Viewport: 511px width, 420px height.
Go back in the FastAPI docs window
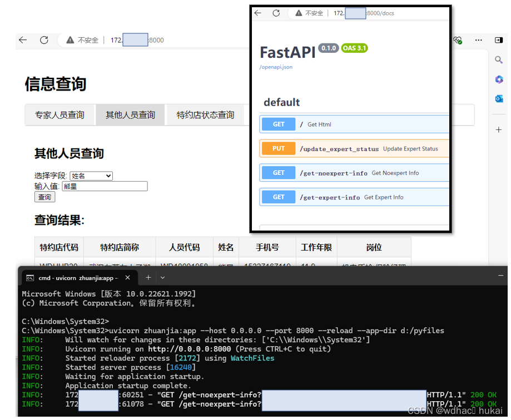coord(258,13)
